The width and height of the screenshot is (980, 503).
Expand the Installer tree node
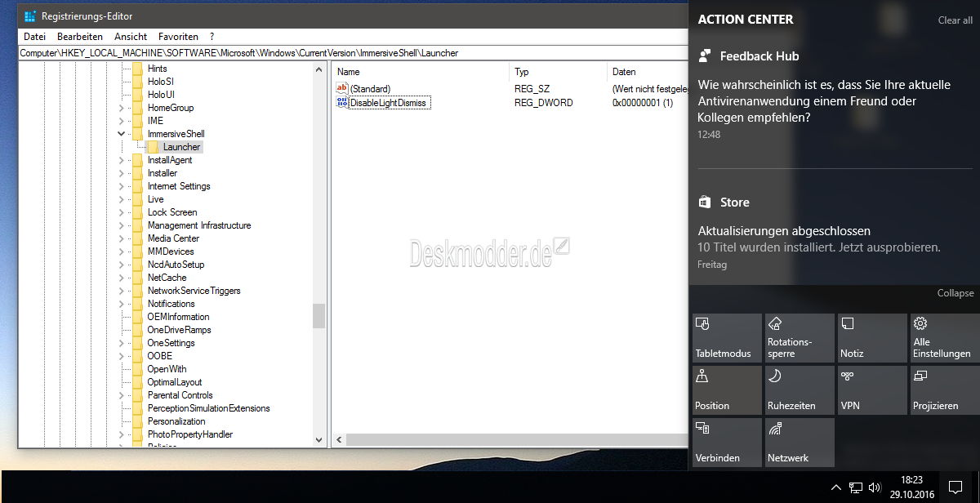121,173
